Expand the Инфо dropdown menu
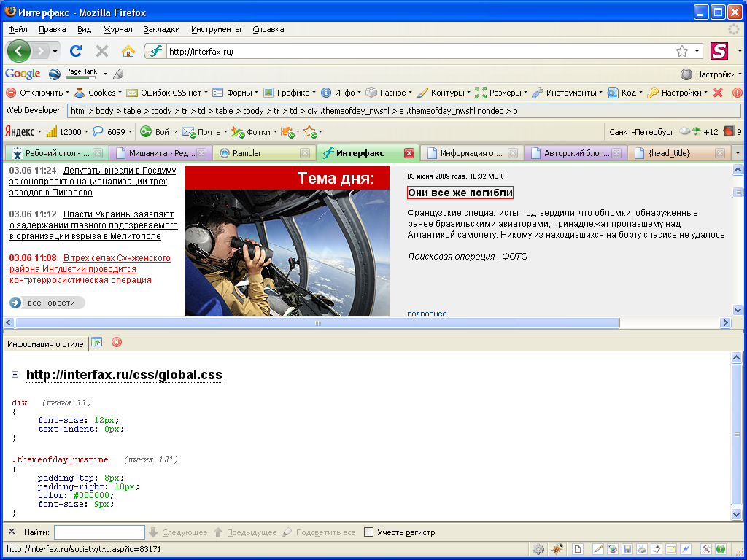747x560 pixels. 341,93
